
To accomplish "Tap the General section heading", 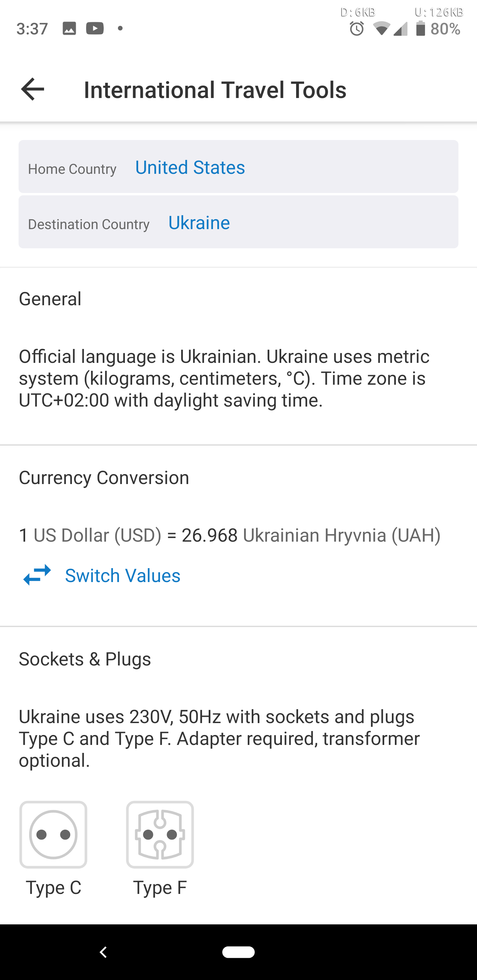I will point(50,299).
